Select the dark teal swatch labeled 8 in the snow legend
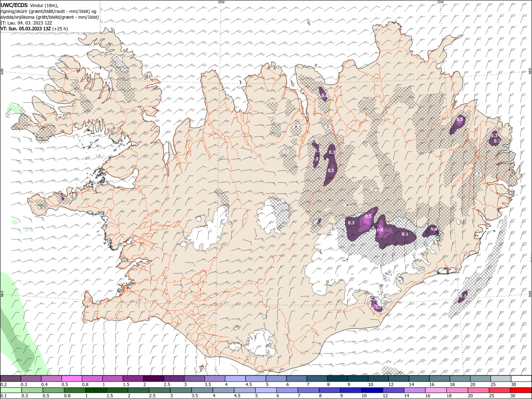Image resolution: width=532 pixels, height=399 pixels. 337,379
